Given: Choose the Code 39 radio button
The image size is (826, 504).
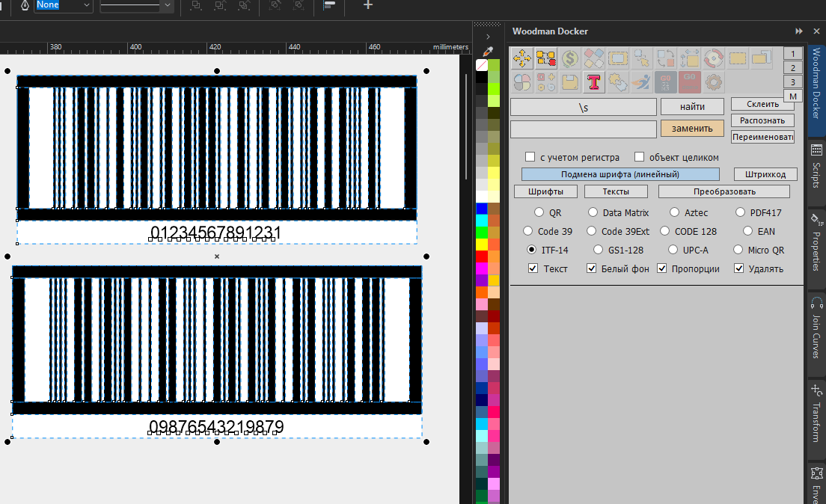Looking at the screenshot, I should pyautogui.click(x=527, y=230).
